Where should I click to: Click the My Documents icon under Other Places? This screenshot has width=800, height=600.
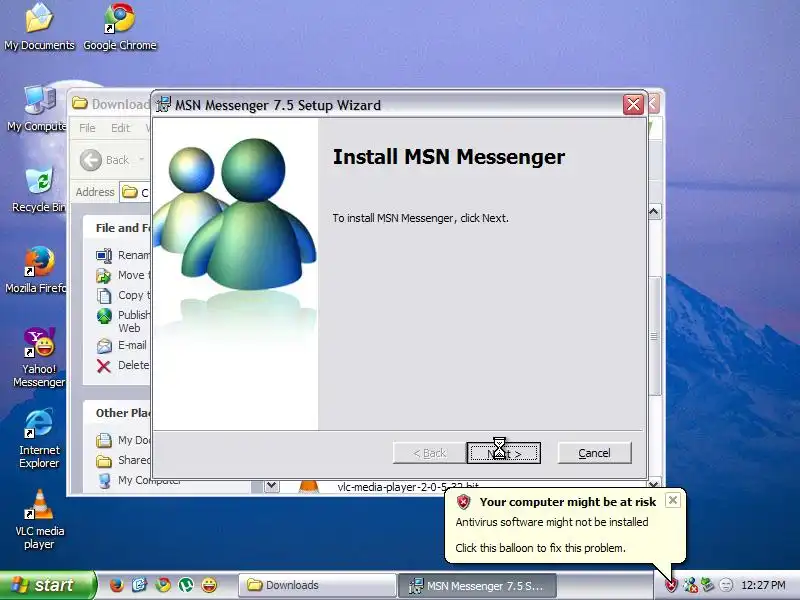click(x=104, y=440)
